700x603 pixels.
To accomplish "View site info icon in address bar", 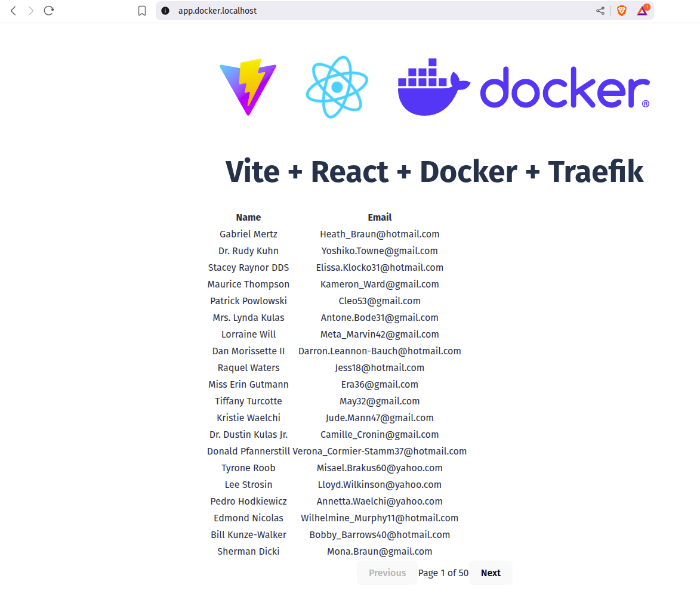I will (165, 11).
